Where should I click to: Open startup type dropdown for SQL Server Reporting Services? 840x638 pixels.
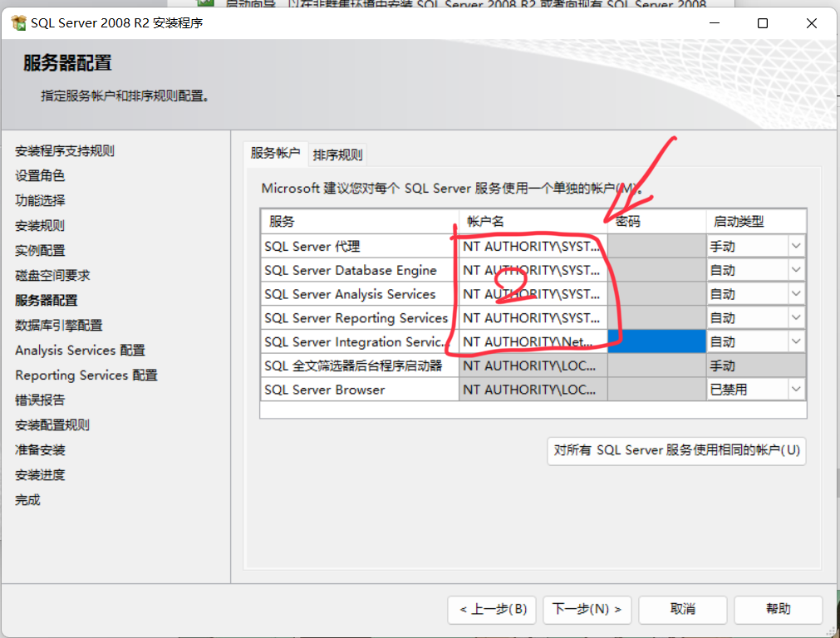point(796,317)
